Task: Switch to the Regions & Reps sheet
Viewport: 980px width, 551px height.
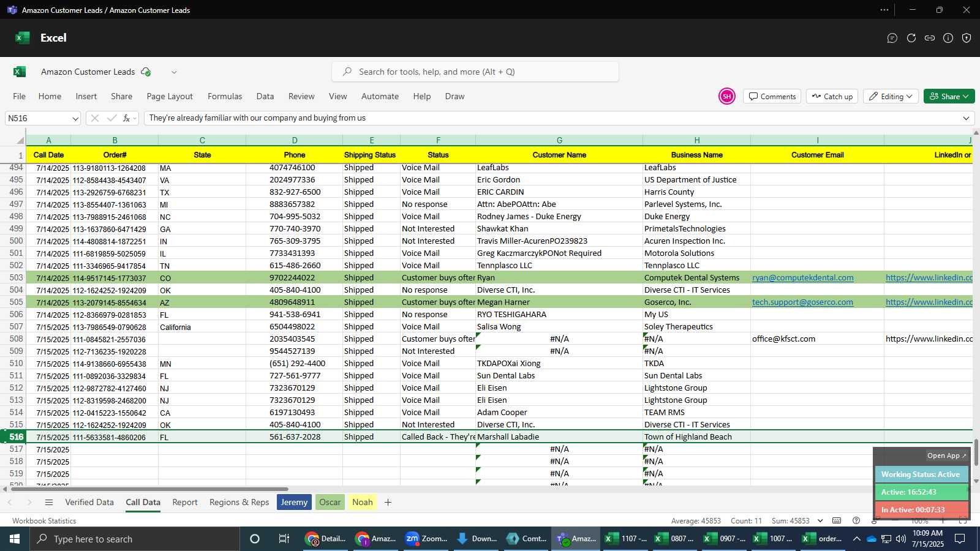Action: click(239, 502)
